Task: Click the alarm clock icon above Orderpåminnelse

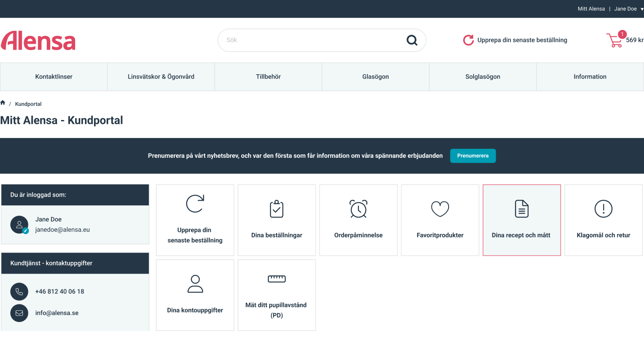Action: pyautogui.click(x=358, y=209)
